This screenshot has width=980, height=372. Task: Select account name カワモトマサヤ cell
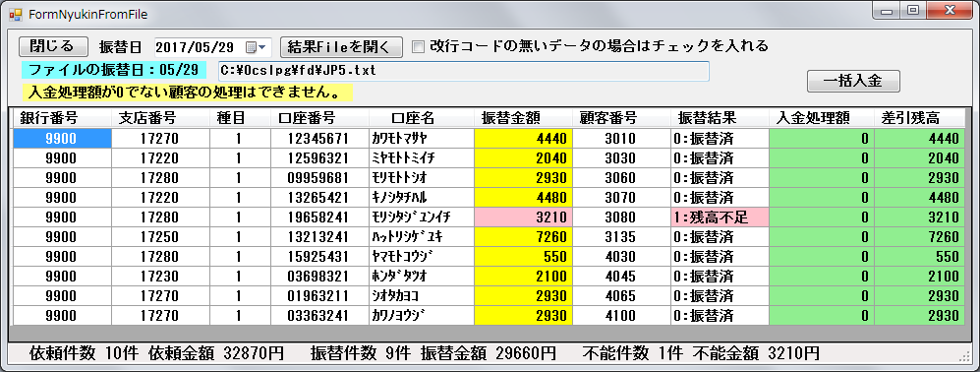pos(422,139)
